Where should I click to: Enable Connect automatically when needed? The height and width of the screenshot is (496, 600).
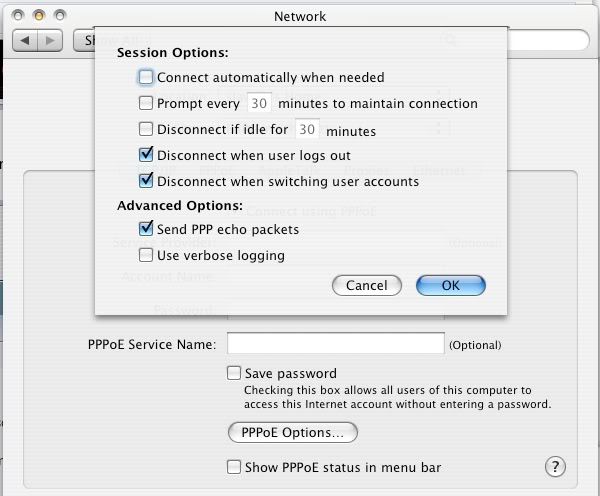click(x=147, y=77)
